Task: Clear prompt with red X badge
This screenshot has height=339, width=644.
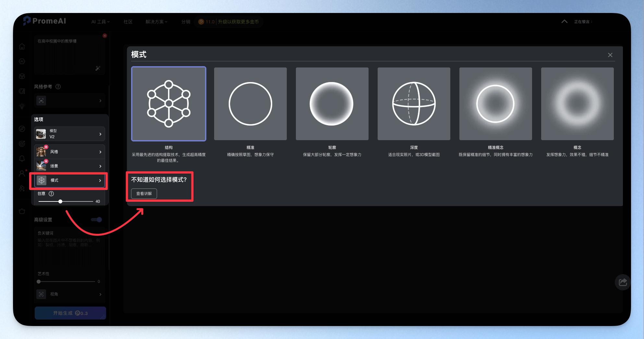Action: tap(105, 36)
